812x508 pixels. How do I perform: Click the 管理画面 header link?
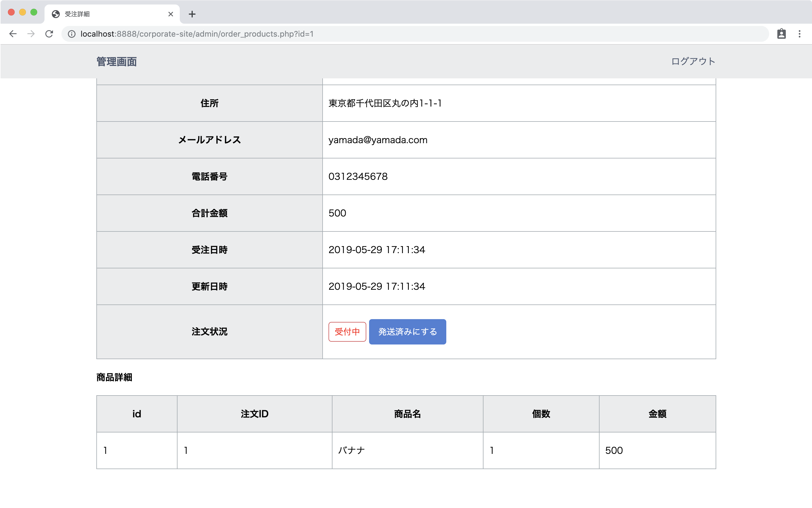[x=117, y=62]
